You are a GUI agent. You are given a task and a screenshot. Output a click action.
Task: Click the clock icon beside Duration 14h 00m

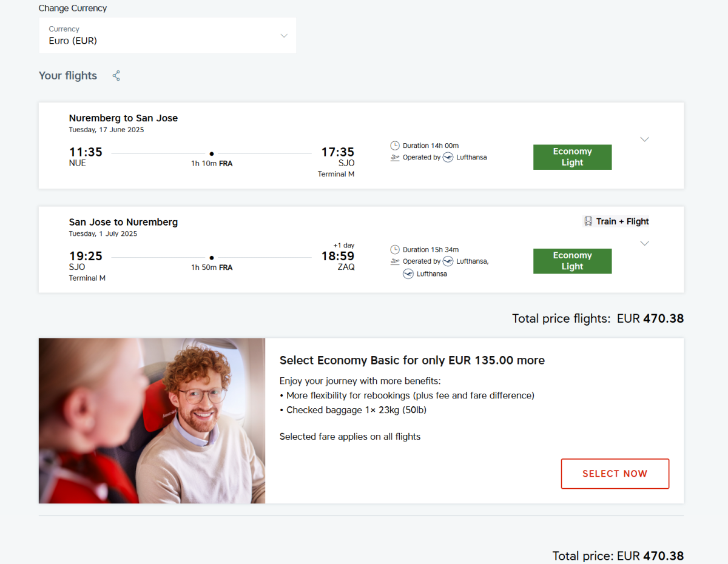[395, 146]
